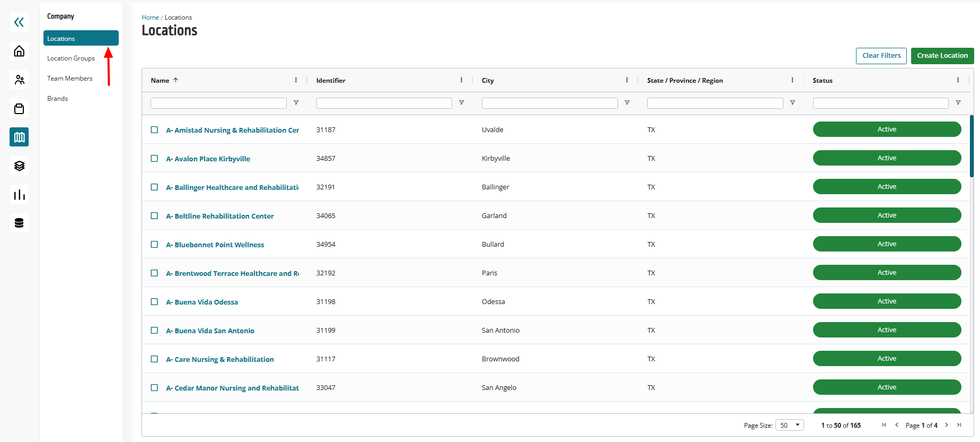Open A- Buena Vida Odessa link
Image resolution: width=980 pixels, height=442 pixels.
(x=202, y=302)
